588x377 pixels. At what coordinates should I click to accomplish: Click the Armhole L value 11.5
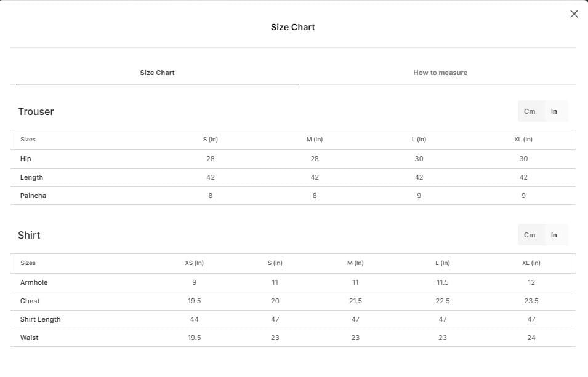pyautogui.click(x=443, y=282)
